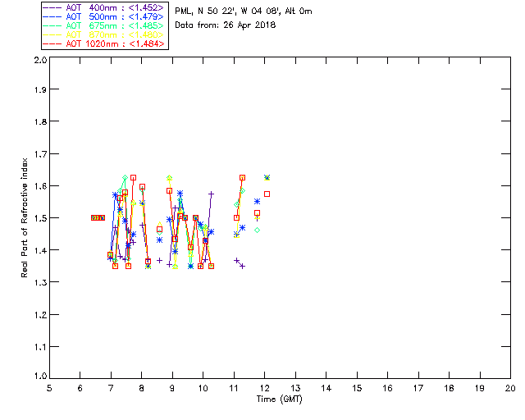The image size is (525, 420).
Task: Click the 'Data from: 26 Apr 2018' label
Action: tap(226, 25)
